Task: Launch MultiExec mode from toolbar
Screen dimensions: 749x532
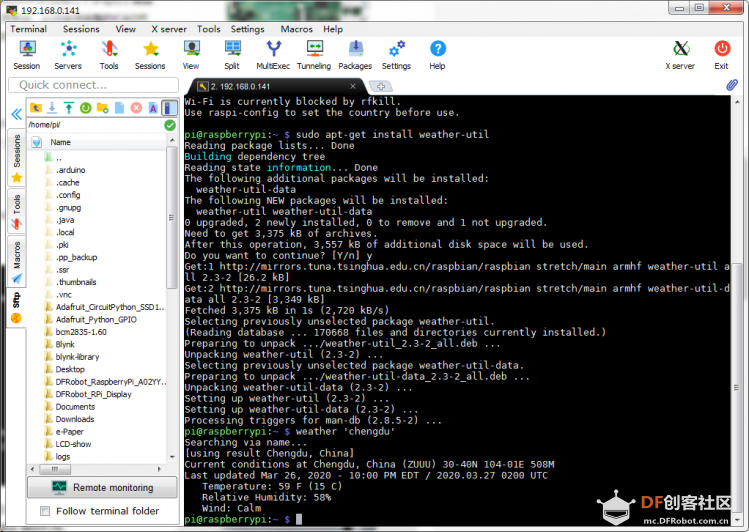Action: coord(273,55)
